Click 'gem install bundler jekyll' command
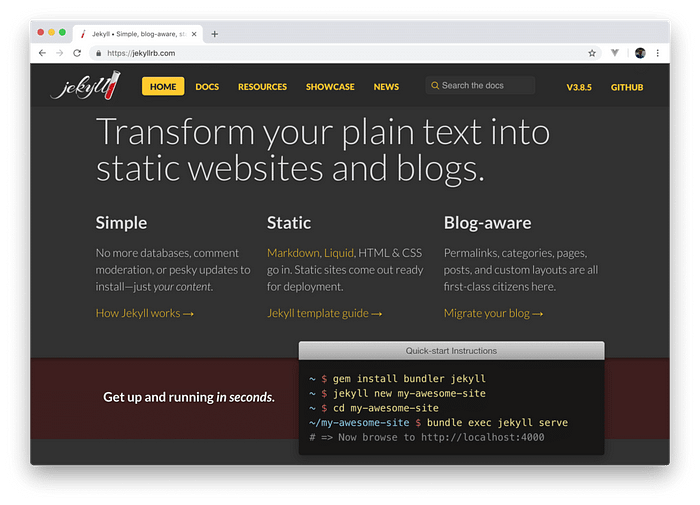Screen dimensions: 700x505 coord(409,379)
